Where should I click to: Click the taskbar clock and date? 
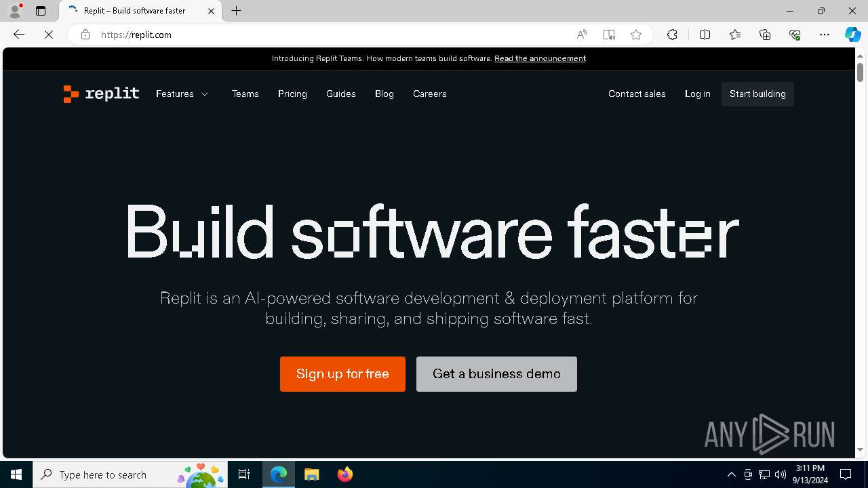click(x=810, y=474)
